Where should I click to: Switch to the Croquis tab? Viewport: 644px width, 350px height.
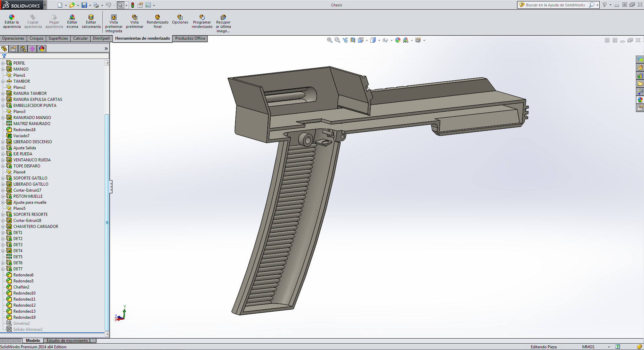pos(36,38)
